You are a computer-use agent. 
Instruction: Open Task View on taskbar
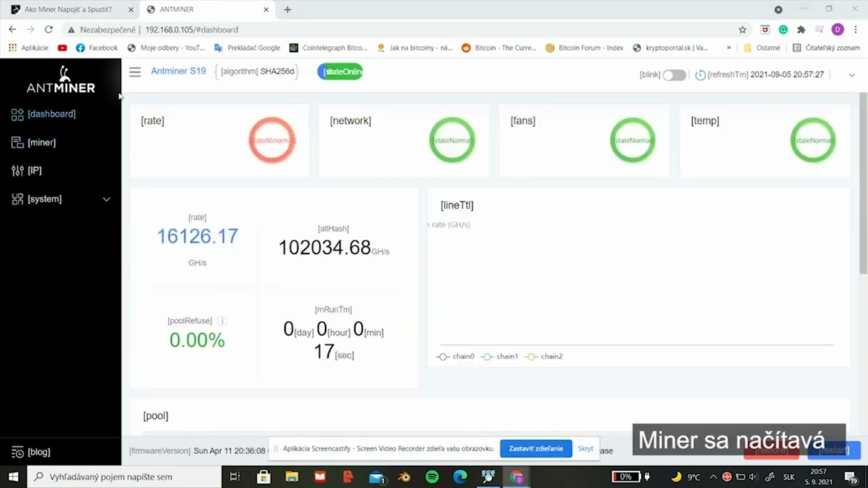click(235, 476)
